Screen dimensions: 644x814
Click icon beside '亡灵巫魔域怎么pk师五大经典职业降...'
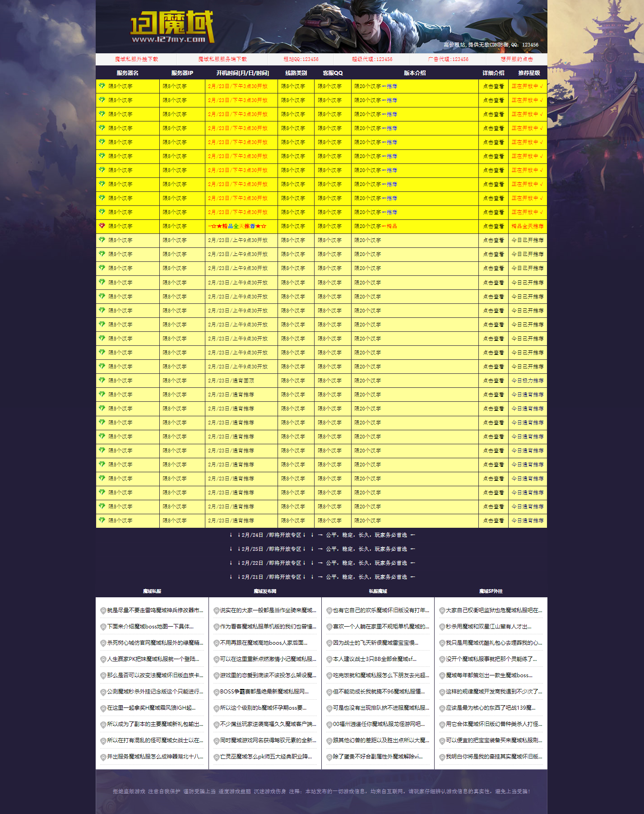217,757
